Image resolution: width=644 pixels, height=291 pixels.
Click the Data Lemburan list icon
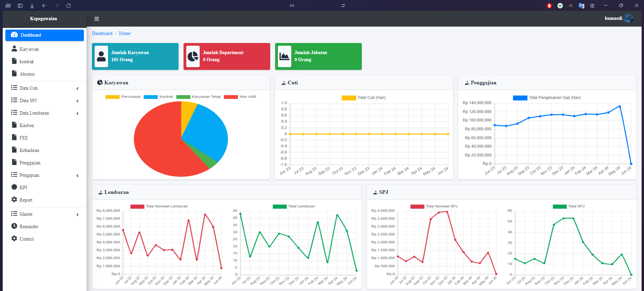[x=14, y=112]
